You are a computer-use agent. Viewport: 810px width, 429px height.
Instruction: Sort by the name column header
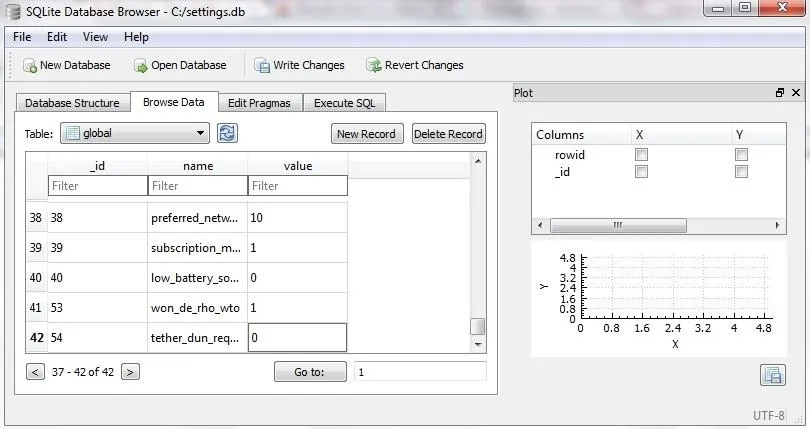coord(198,166)
